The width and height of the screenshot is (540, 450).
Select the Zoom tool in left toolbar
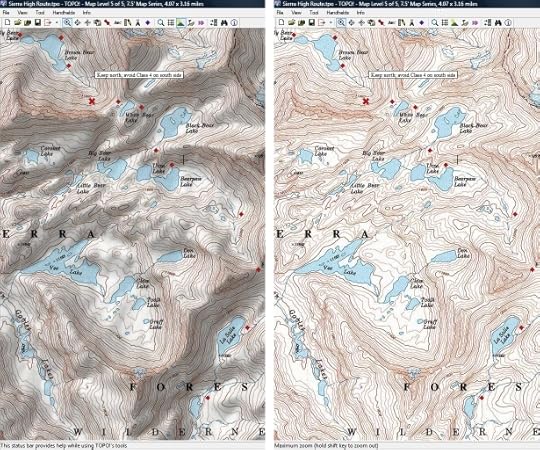(x=67, y=23)
